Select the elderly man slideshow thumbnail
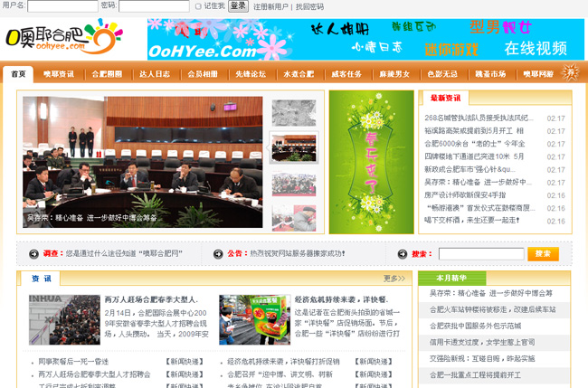 pyautogui.click(x=294, y=218)
